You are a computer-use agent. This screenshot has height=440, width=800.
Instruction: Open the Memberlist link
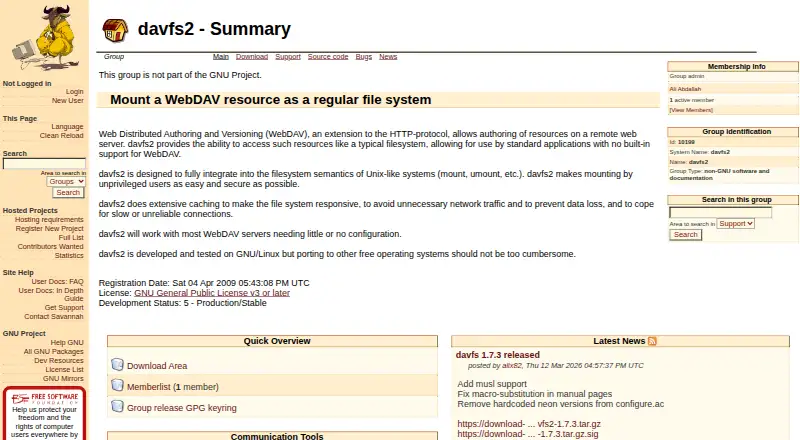tap(148, 387)
